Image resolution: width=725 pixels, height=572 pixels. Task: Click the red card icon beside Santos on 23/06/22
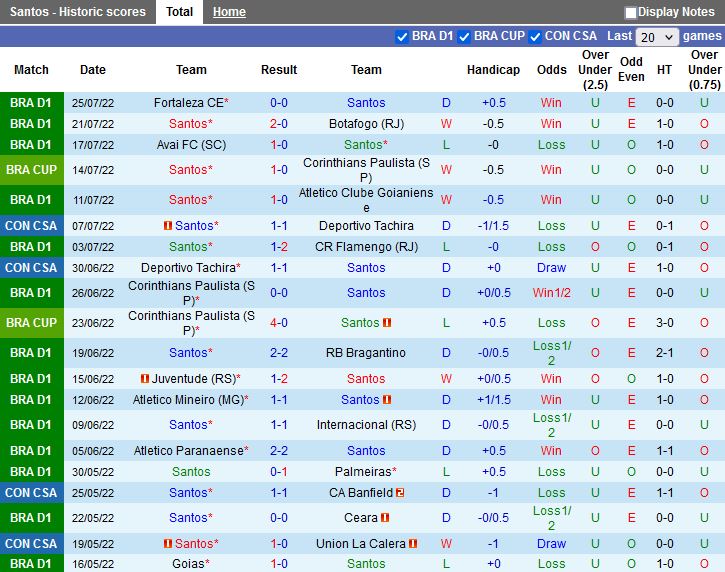[x=387, y=323]
